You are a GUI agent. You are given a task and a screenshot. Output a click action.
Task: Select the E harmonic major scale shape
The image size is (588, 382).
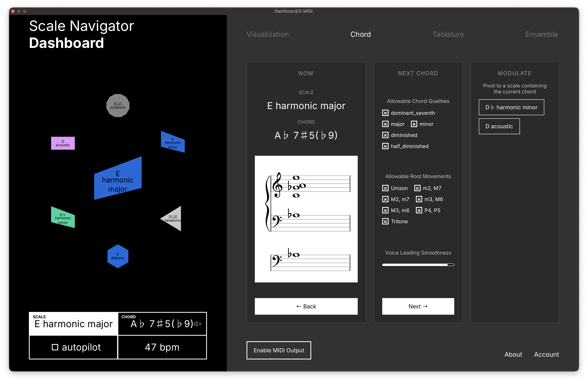[x=118, y=180]
